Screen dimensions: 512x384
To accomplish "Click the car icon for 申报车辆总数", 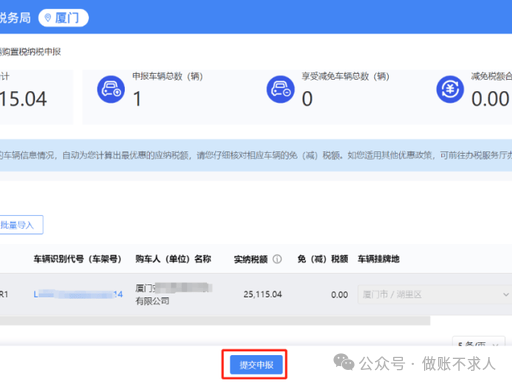I will click(x=111, y=89).
